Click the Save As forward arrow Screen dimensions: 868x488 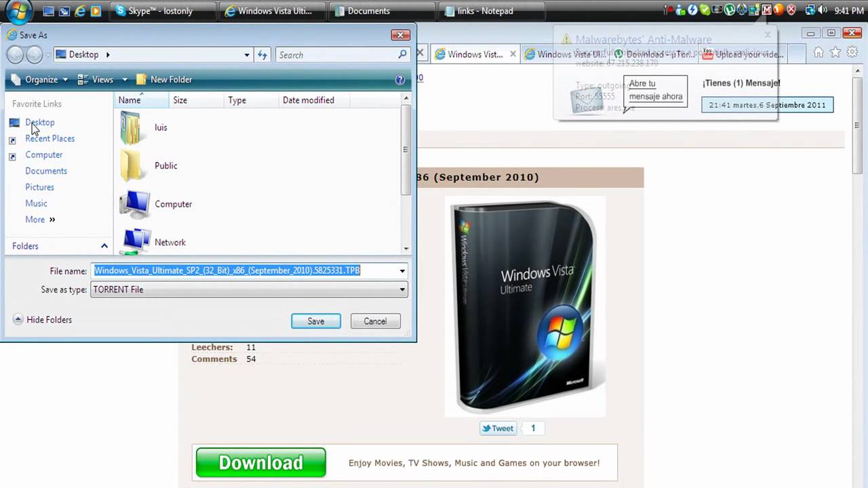click(33, 55)
